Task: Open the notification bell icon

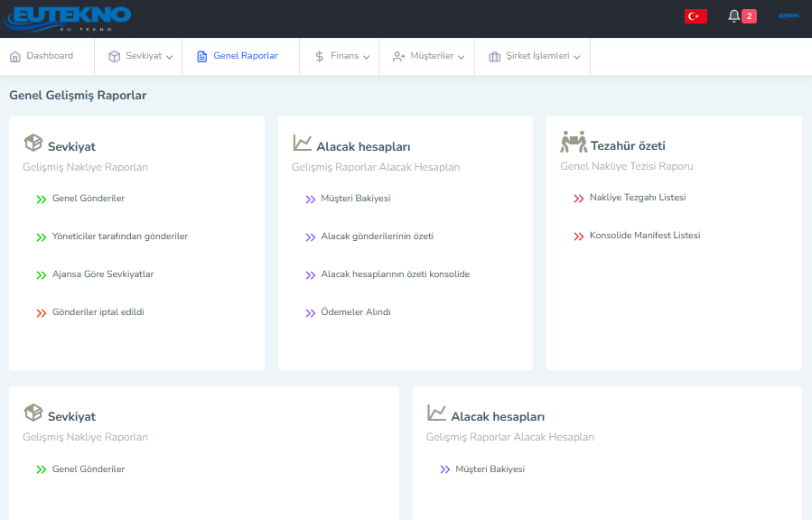Action: pyautogui.click(x=733, y=16)
